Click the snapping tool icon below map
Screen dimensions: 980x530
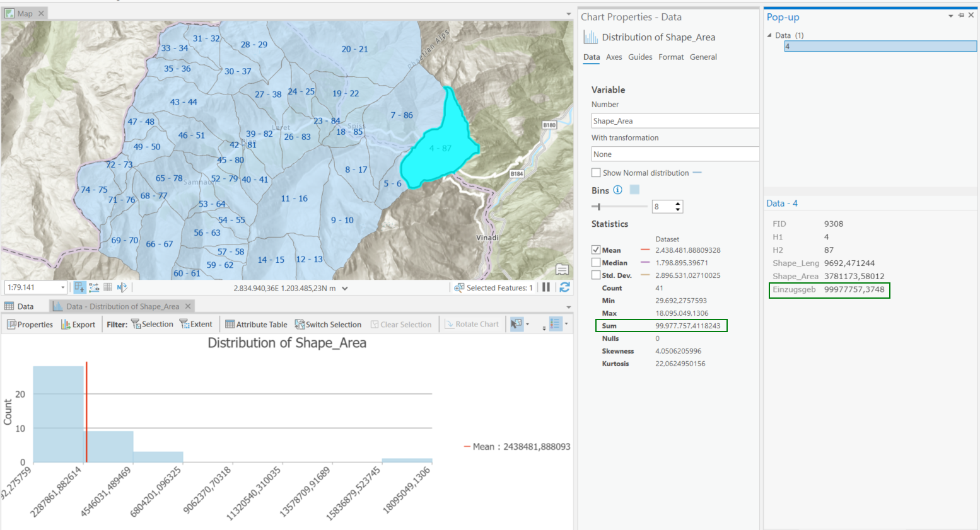point(79,287)
